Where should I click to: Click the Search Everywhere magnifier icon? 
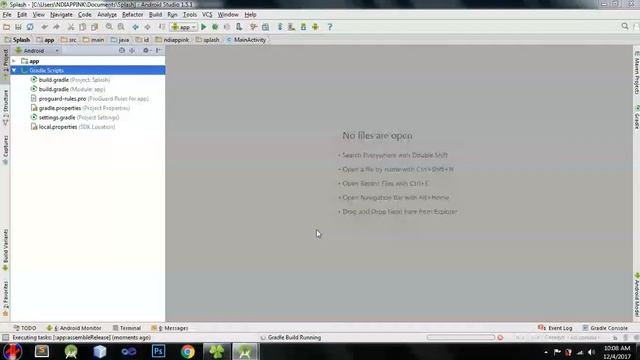625,27
